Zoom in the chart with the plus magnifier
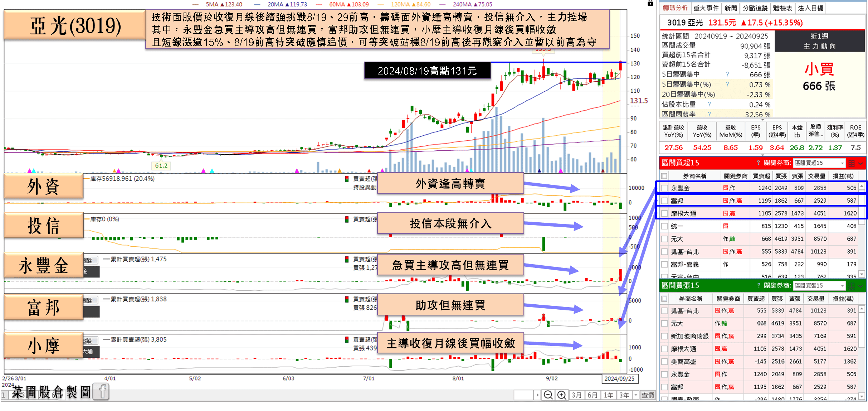Screen dimensions: 868x411 pos(562,395)
